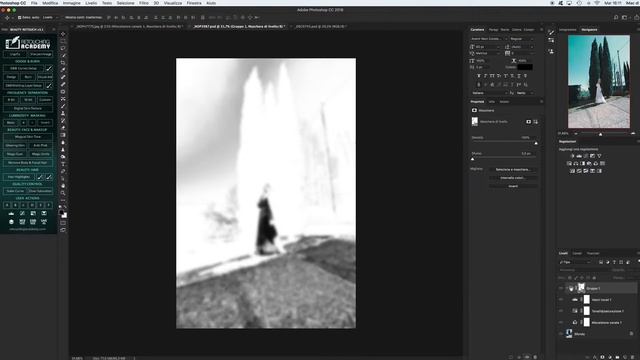Click the Seleziona e maschera button
The height and width of the screenshot is (360, 640).
(x=513, y=169)
